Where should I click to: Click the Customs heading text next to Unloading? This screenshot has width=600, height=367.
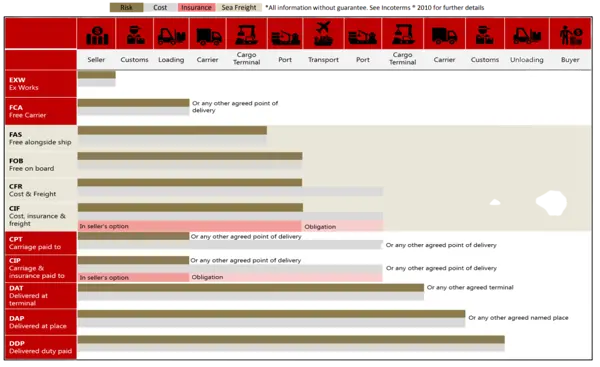click(x=485, y=59)
